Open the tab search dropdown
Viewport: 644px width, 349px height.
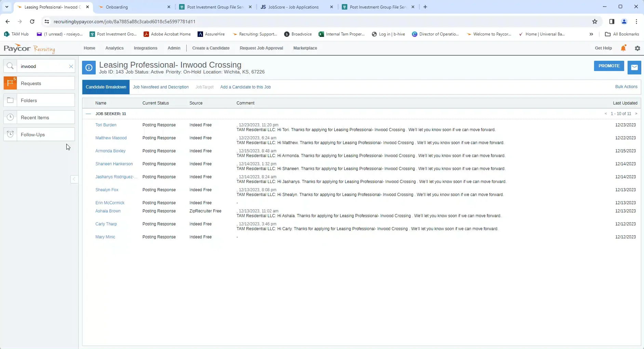(6, 7)
